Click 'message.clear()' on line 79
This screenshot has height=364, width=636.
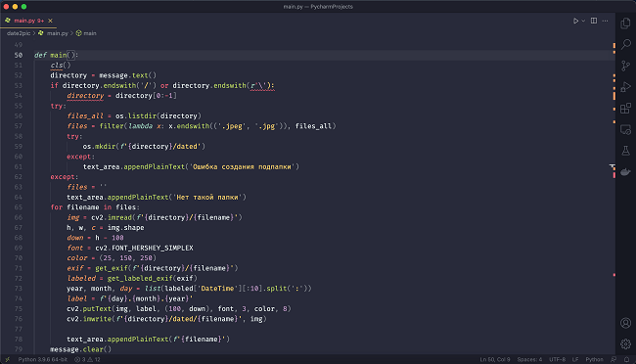click(80, 349)
